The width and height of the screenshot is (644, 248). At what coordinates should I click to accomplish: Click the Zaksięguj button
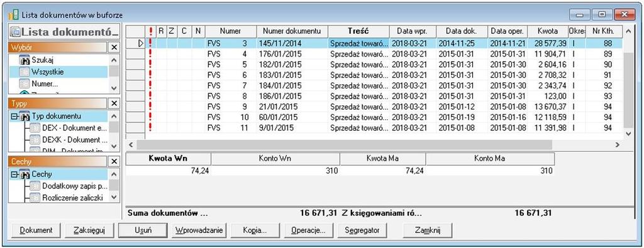(89, 230)
